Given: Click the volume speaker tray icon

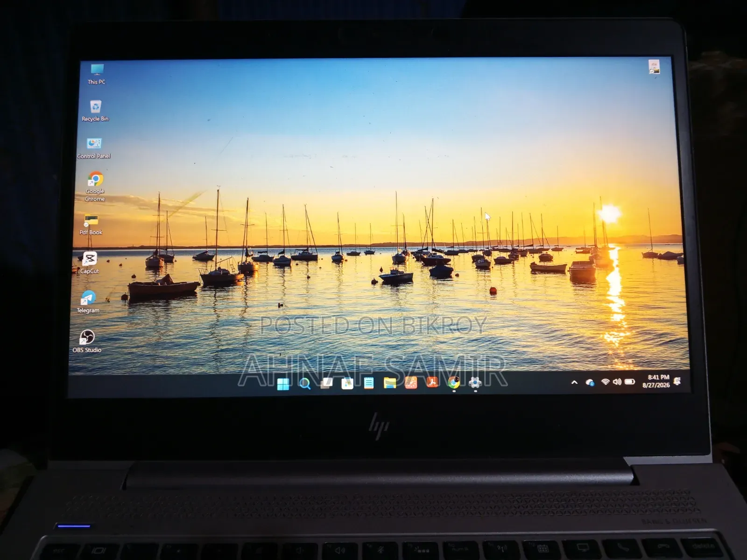Looking at the screenshot, I should click(617, 382).
